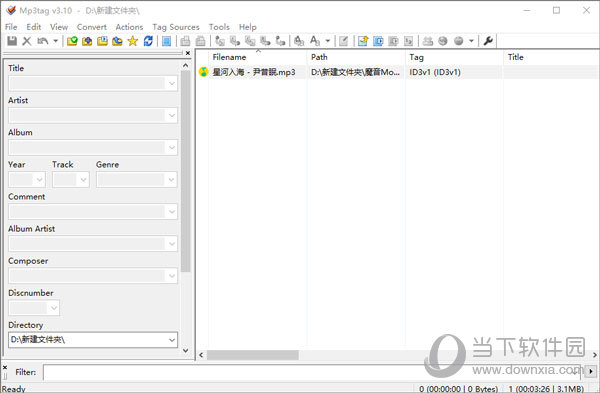600x393 pixels.
Task: Expand the Comment field dropdown
Action: [x=171, y=212]
